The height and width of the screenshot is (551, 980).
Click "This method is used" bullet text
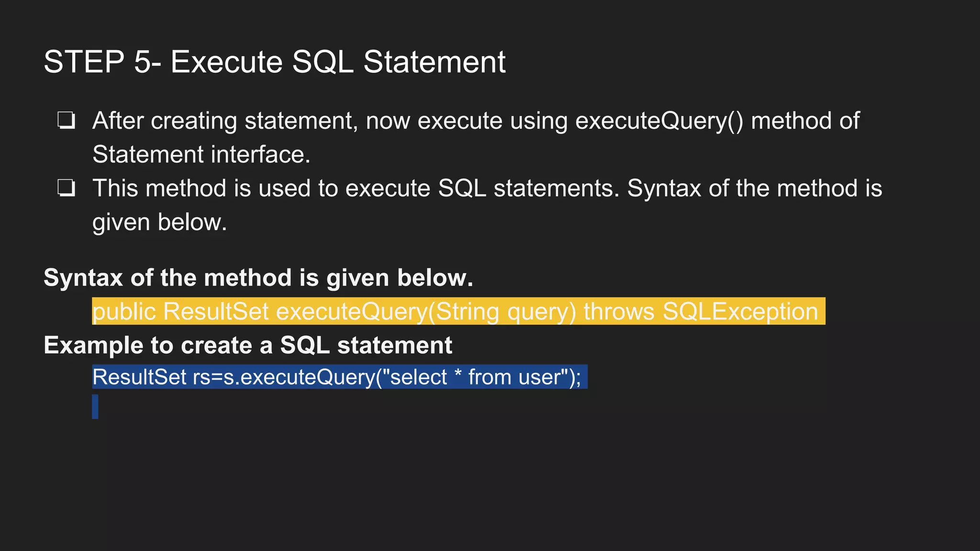point(201,188)
